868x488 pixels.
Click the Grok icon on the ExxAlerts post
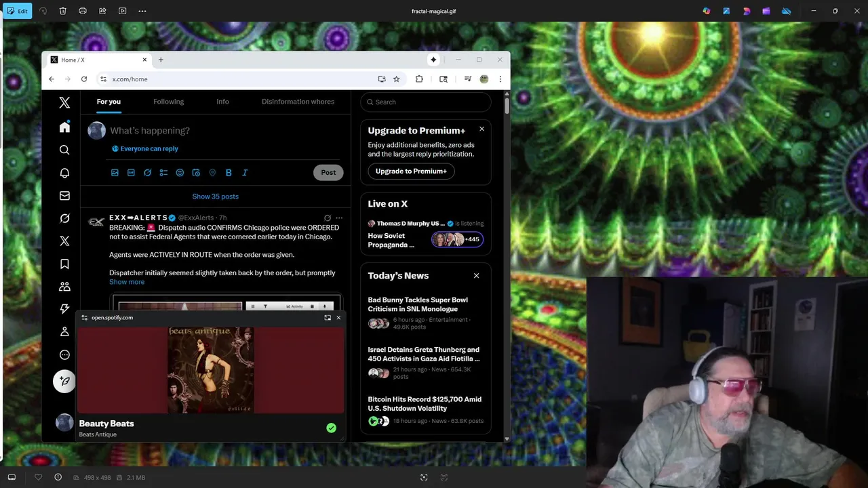[328, 218]
